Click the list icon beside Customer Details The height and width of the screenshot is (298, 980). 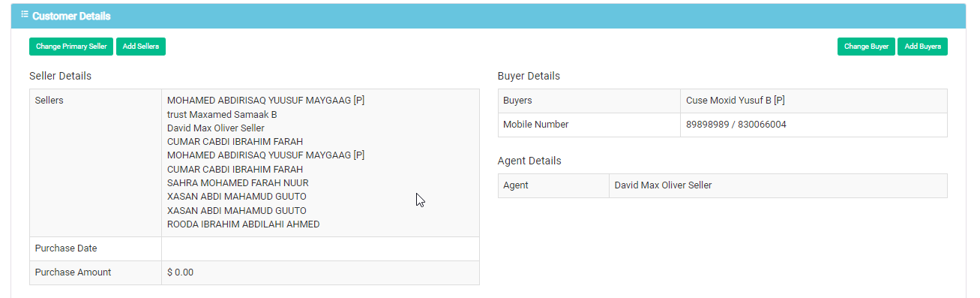(25, 15)
